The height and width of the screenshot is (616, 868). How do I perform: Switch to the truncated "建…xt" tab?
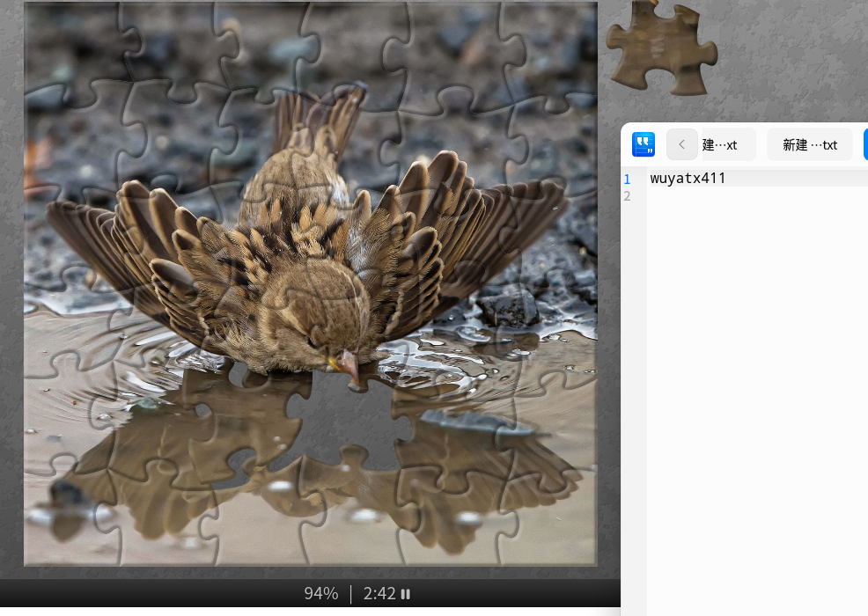point(719,144)
